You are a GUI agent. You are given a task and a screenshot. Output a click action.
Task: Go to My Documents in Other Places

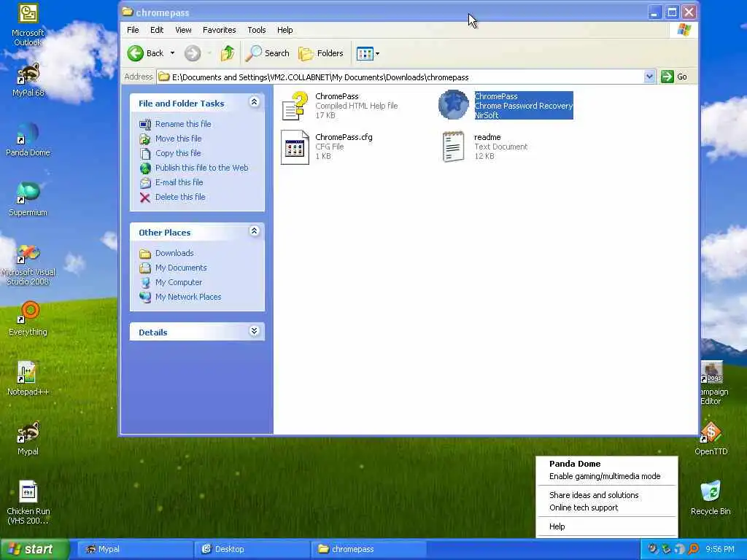click(x=181, y=268)
